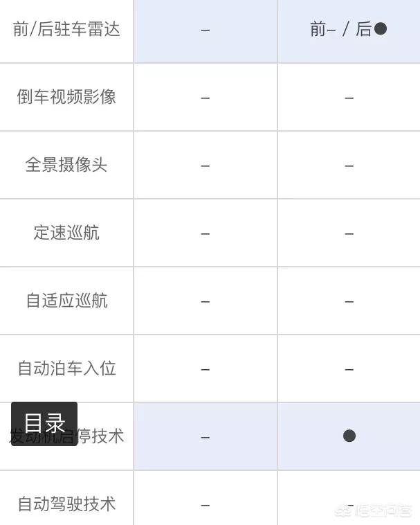Click the filled dot in the 发动机启停技术 row
420x525 pixels.
pyautogui.click(x=349, y=436)
